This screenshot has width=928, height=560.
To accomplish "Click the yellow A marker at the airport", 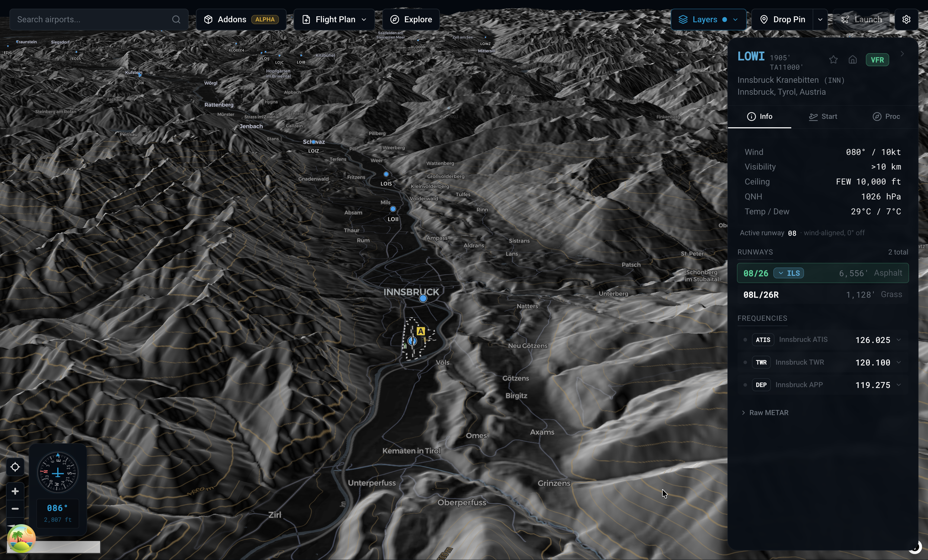I will tap(421, 331).
